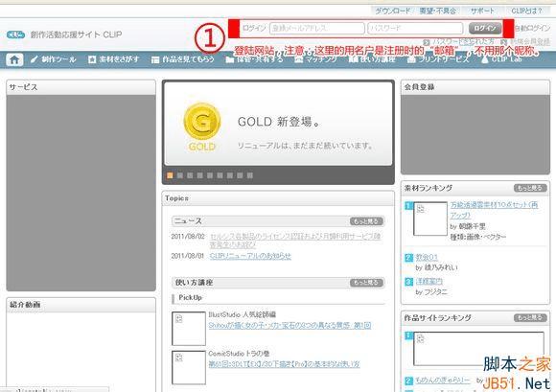Click the rank 3 badge in 素材ランキング

pos(408,282)
